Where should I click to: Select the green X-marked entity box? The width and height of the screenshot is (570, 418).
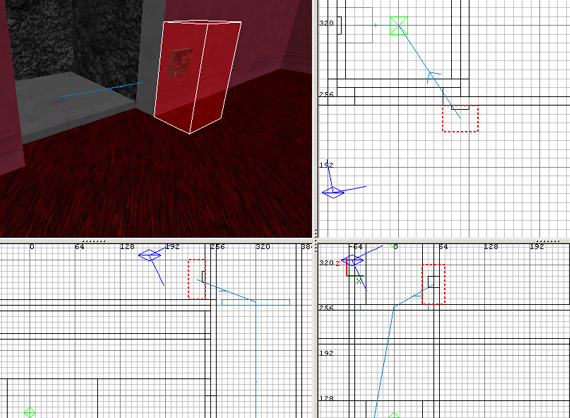pyautogui.click(x=398, y=25)
